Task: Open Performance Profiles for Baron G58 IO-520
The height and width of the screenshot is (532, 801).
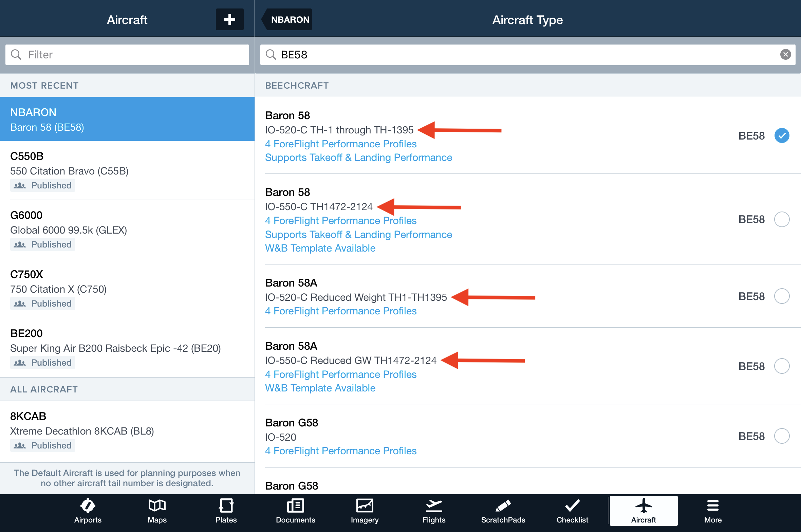Action: tap(341, 451)
